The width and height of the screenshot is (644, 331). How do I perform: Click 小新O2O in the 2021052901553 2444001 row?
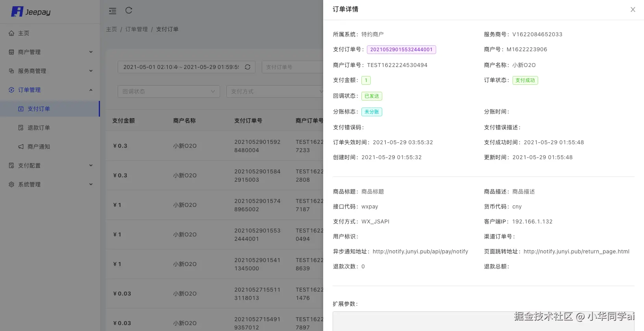(x=185, y=234)
